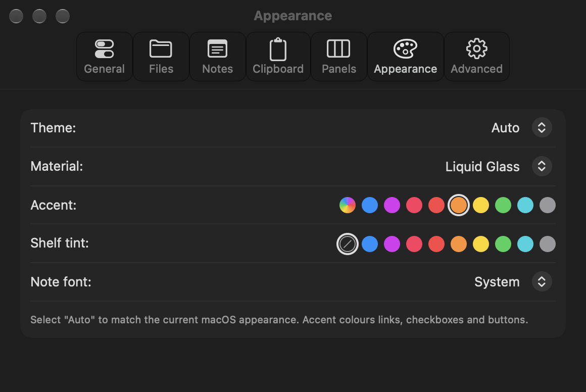
Task: Open the General settings tab
Action: [104, 57]
